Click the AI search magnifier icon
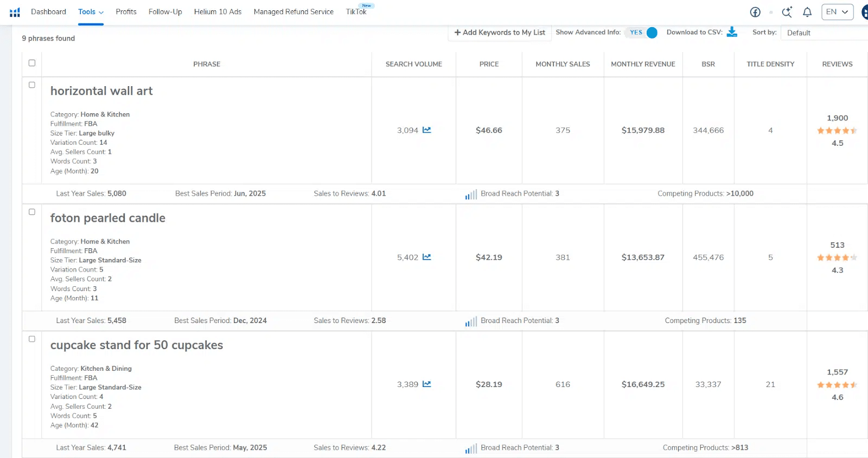This screenshot has width=868, height=458. (787, 12)
